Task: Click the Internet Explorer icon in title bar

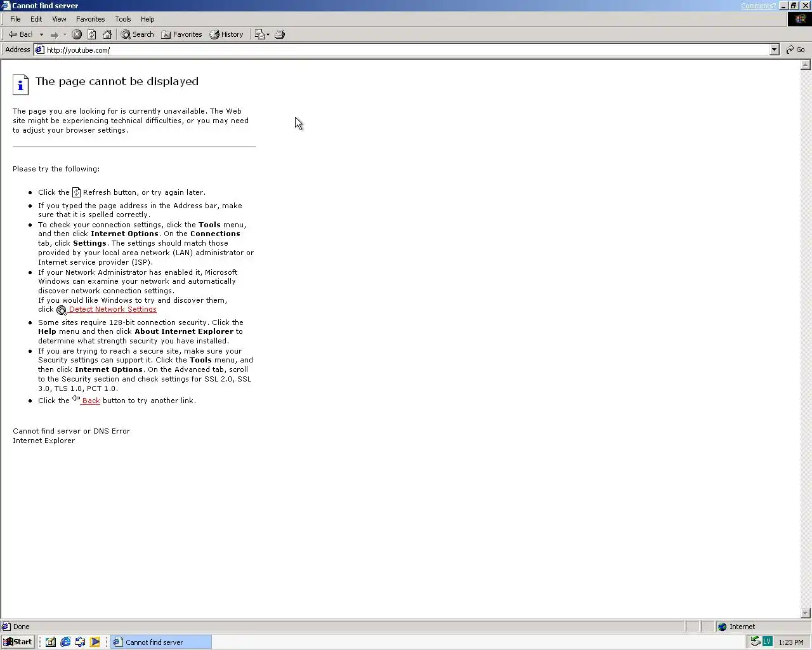Action: [x=6, y=6]
